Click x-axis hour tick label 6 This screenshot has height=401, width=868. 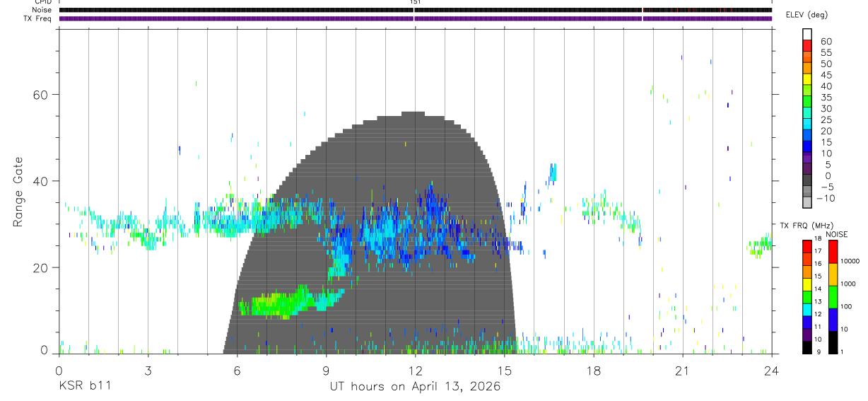237,371
